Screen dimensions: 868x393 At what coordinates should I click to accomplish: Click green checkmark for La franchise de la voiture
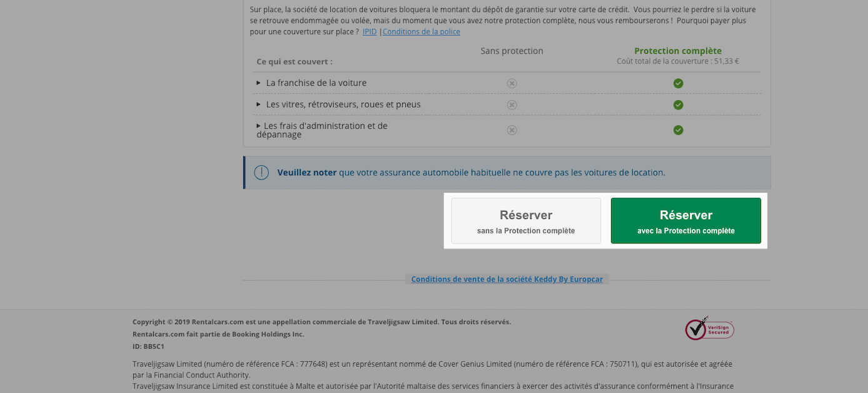pyautogui.click(x=678, y=83)
